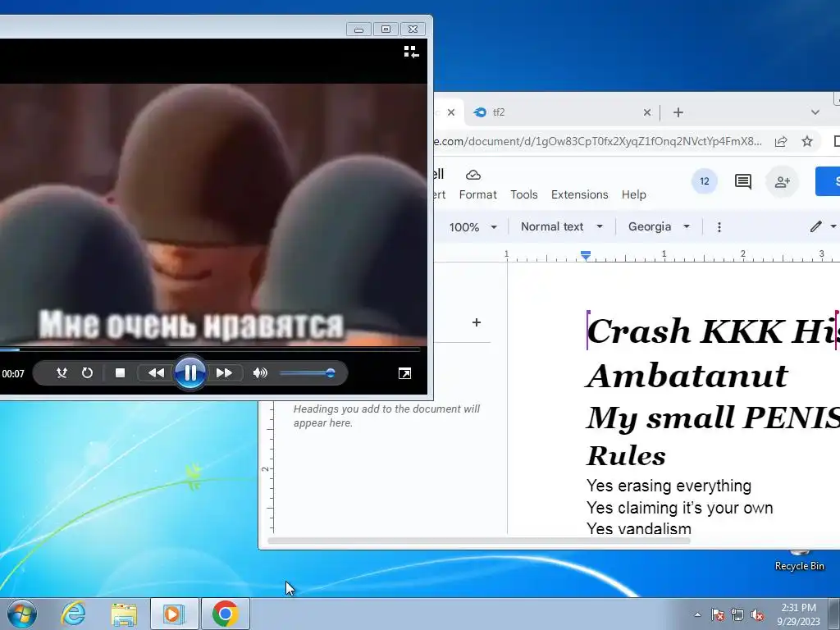The height and width of the screenshot is (630, 840).
Task: Fast forward with the next button
Action: (x=224, y=373)
